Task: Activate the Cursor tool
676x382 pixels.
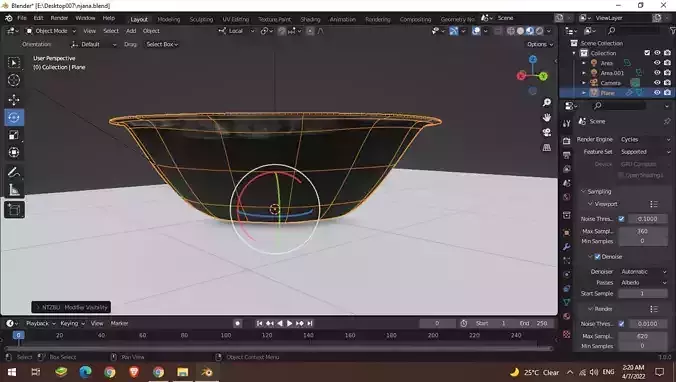Action: [14, 80]
